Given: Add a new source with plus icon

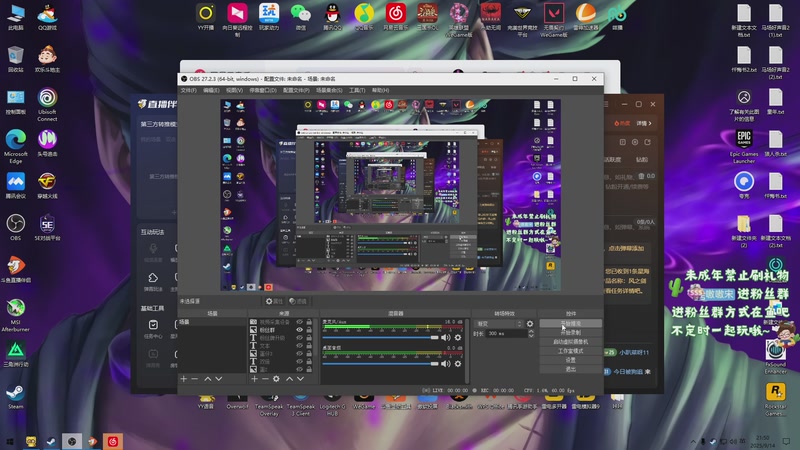Looking at the screenshot, I should 254,379.
